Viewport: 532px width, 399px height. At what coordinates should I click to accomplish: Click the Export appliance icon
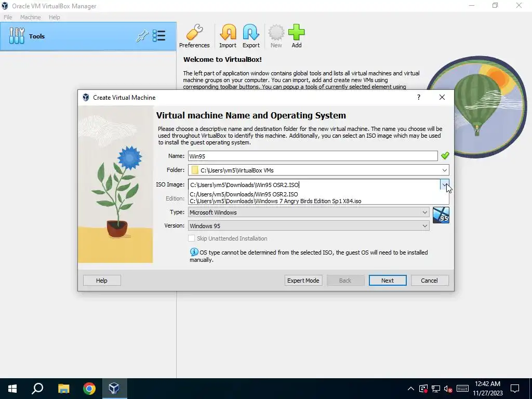[251, 36]
